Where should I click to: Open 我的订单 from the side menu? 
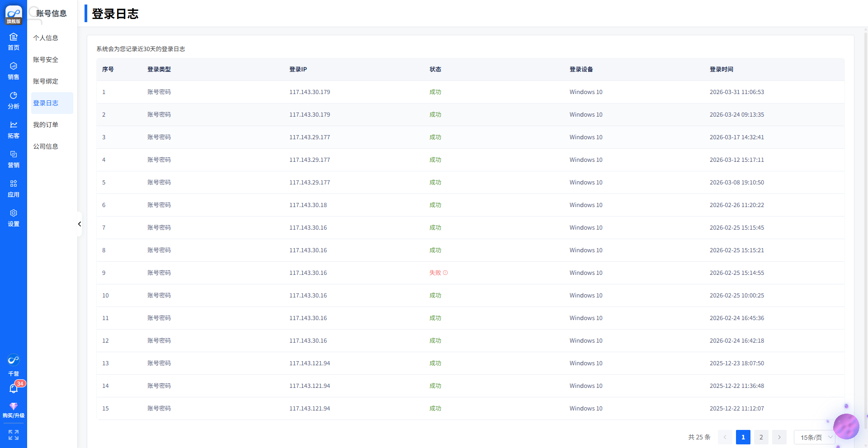click(x=46, y=125)
